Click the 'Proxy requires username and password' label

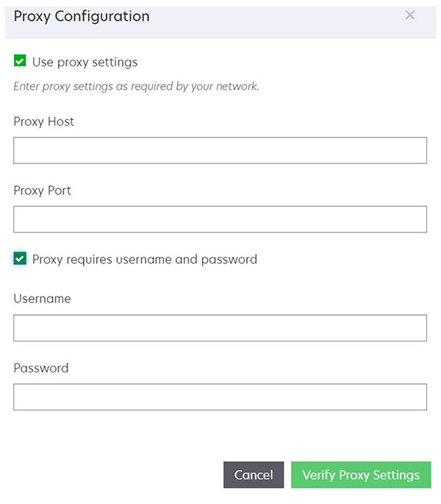click(144, 259)
